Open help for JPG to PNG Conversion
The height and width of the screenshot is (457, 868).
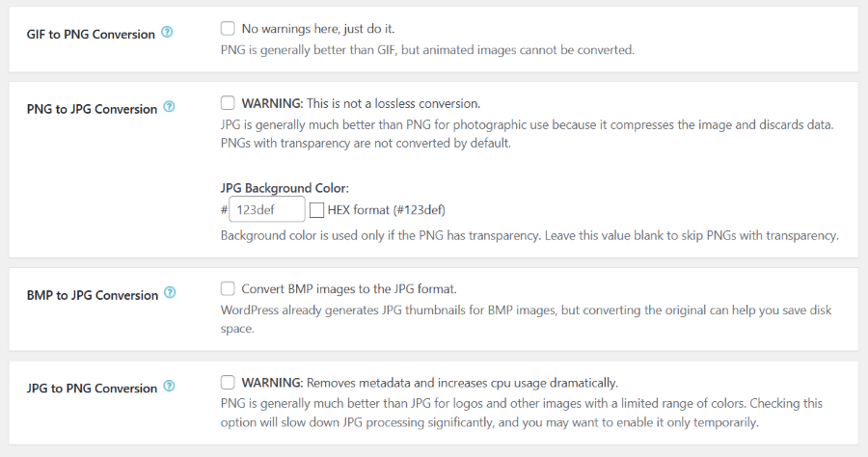point(170,386)
